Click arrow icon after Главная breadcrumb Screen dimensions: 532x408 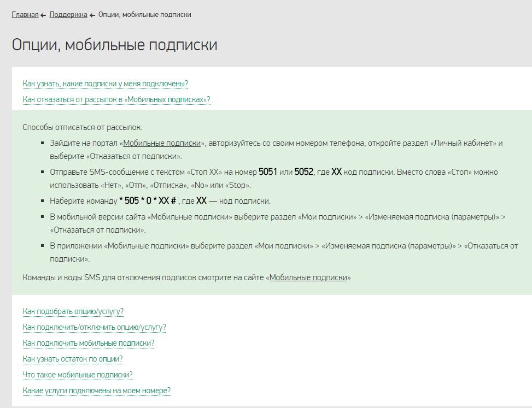click(43, 15)
